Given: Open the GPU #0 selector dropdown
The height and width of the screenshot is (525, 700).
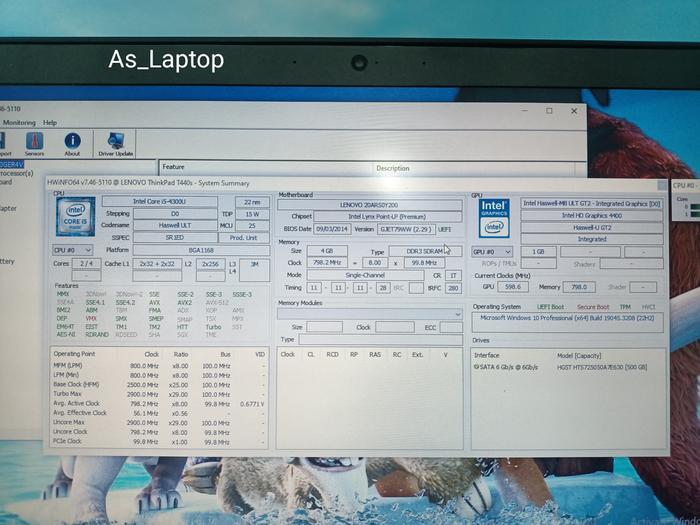Looking at the screenshot, I should pyautogui.click(x=492, y=252).
